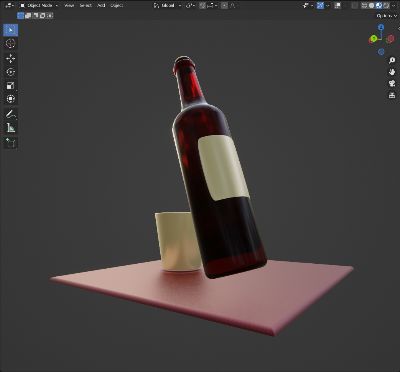Select the 3D Cursor tool
Image resolution: width=400 pixels, height=372 pixels.
coord(11,43)
